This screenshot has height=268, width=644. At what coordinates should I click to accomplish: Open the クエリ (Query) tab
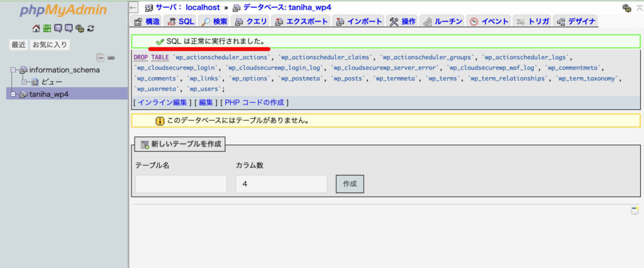pos(251,22)
